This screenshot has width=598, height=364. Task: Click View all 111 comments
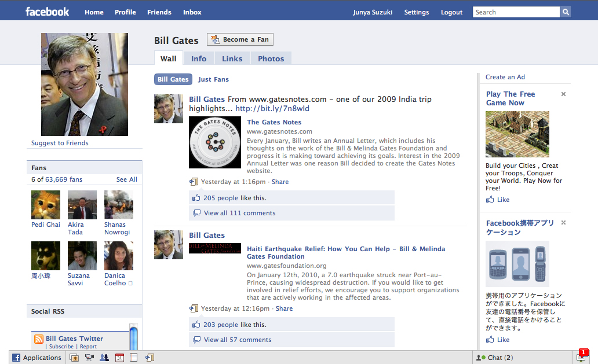coord(239,213)
